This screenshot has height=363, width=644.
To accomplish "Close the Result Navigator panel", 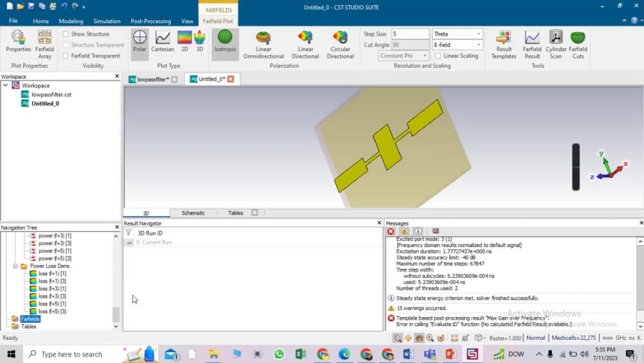I will [379, 223].
